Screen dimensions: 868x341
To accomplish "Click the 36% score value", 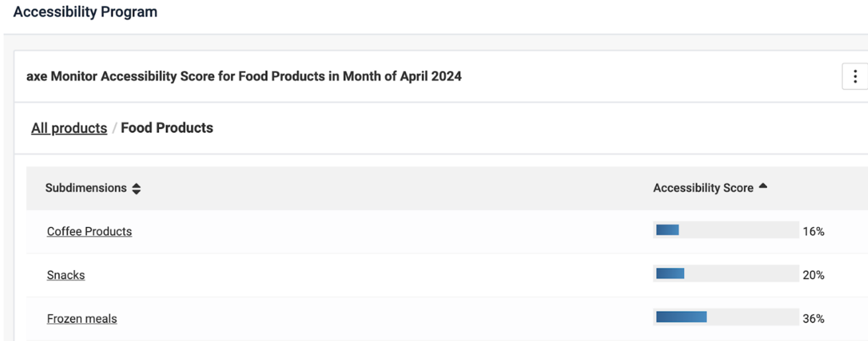I will click(x=813, y=319).
